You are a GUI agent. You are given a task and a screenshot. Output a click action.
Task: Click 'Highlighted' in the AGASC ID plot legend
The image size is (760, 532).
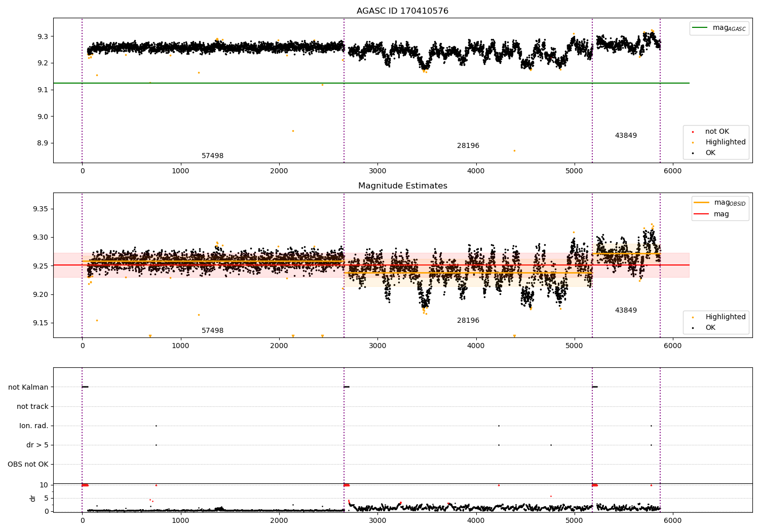(726, 142)
